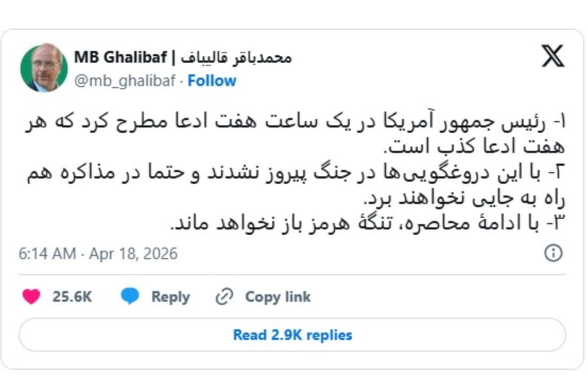Click the Apr 18, 2026 date
This screenshot has width=588, height=392.
[x=133, y=253]
